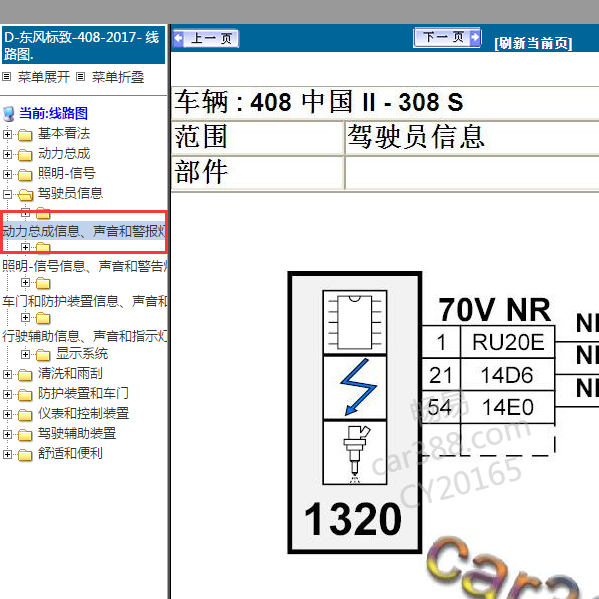
Task: Click the folder icon beside 舒适和便利
Action: click(x=25, y=455)
